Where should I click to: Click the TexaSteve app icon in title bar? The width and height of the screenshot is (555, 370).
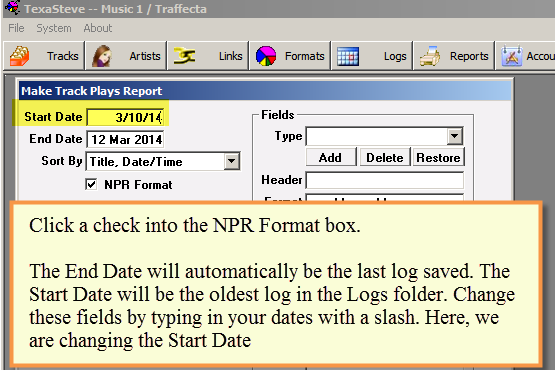[13, 7]
